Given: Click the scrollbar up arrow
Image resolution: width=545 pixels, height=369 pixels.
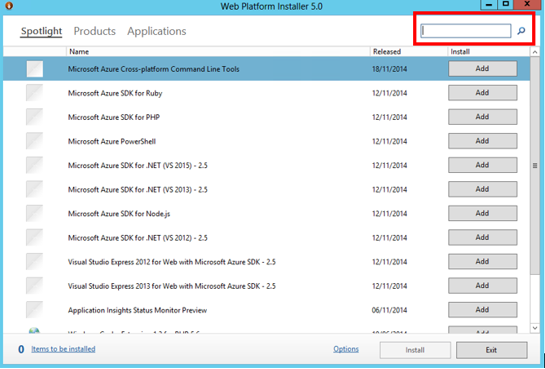Looking at the screenshot, I should point(535,52).
